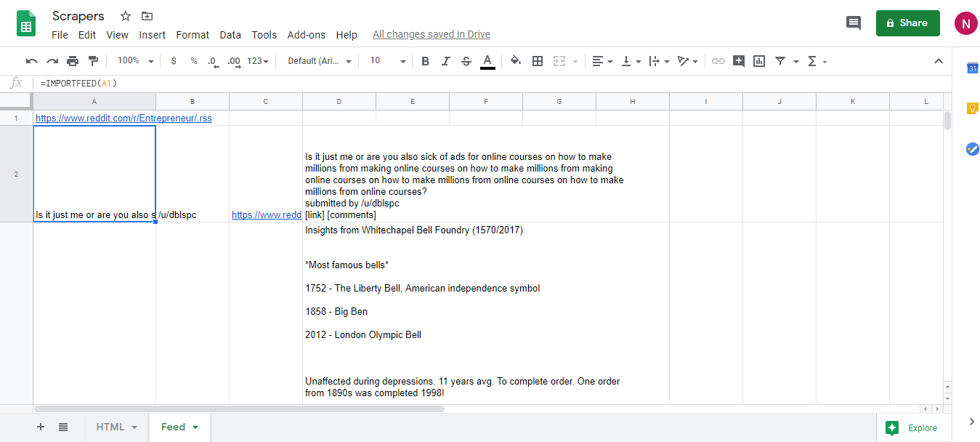Screen dimensions: 980x442
Task: Open the comment history icon
Action: [x=854, y=23]
